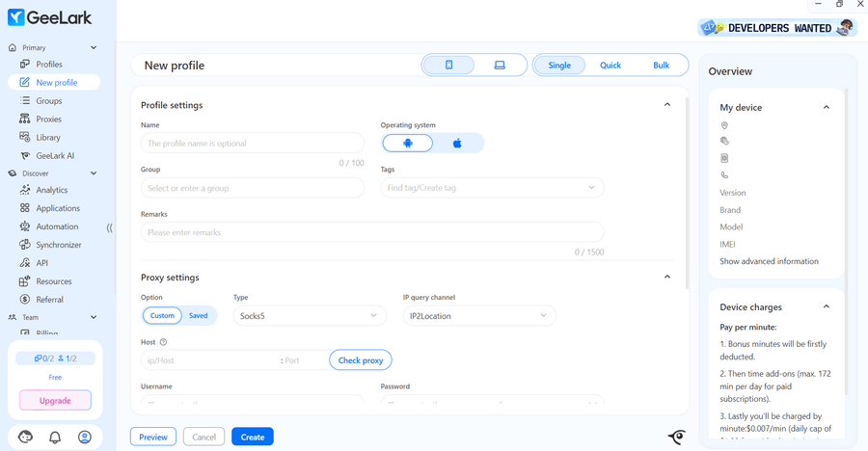Click the eye icon at the bottom right
This screenshot has height=451, width=868.
pos(677,437)
